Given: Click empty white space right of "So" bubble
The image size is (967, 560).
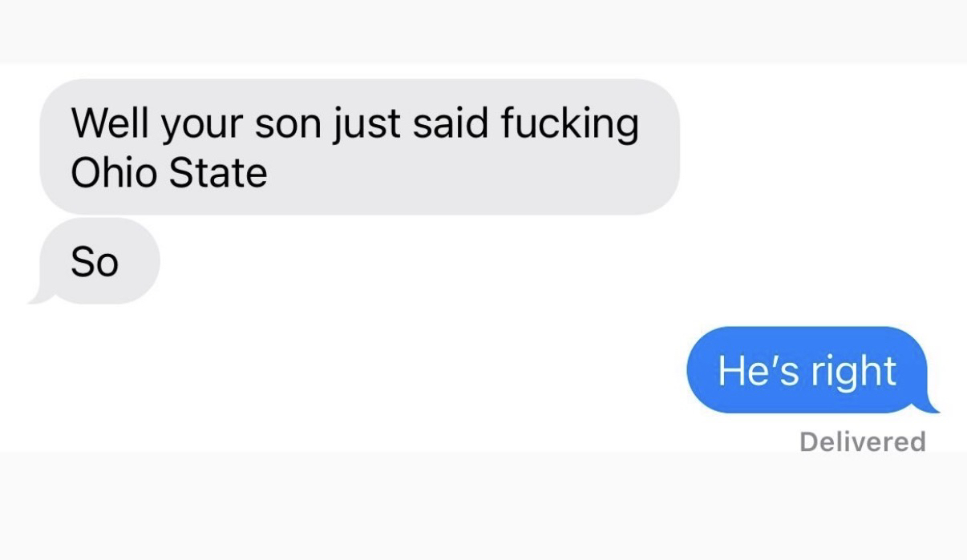Looking at the screenshot, I should click(x=481, y=261).
